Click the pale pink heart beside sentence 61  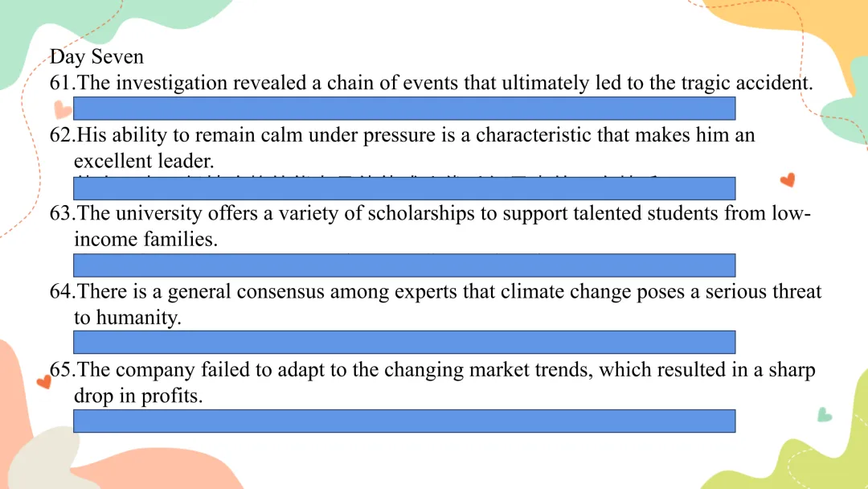click(63, 109)
